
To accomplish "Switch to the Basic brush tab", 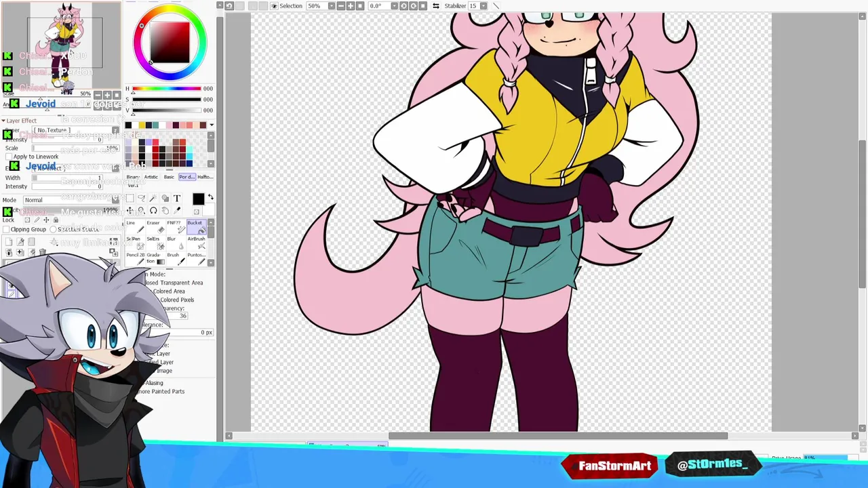I will click(169, 177).
